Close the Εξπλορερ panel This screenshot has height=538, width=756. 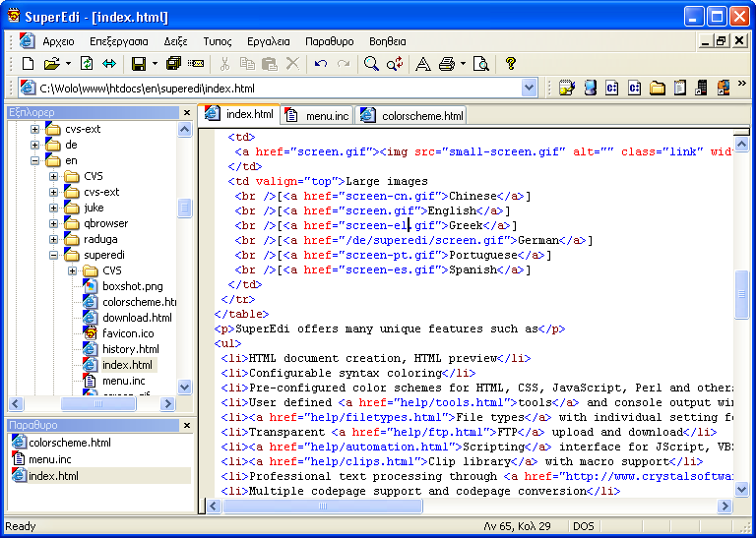pos(187,113)
